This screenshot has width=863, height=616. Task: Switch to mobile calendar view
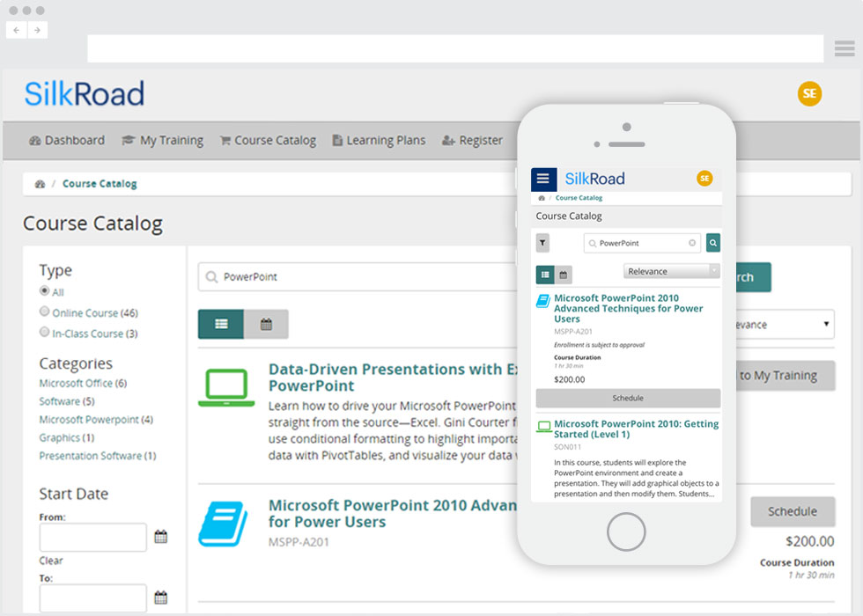point(564,275)
